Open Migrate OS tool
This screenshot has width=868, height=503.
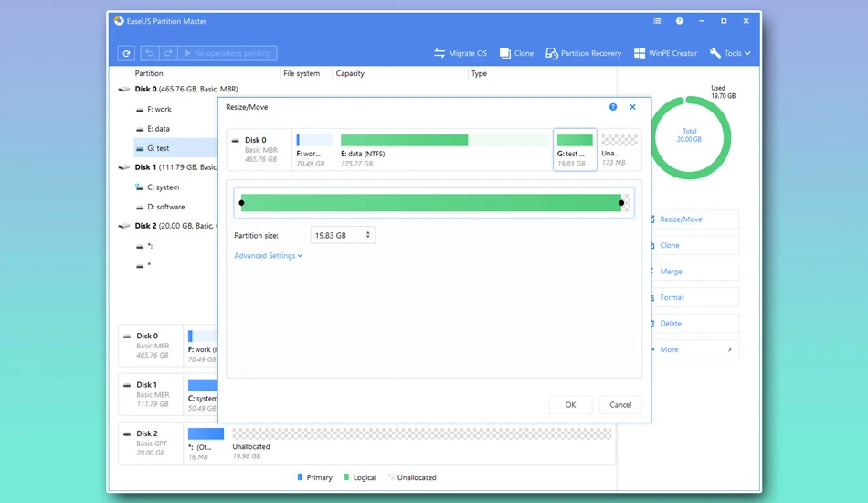(460, 53)
